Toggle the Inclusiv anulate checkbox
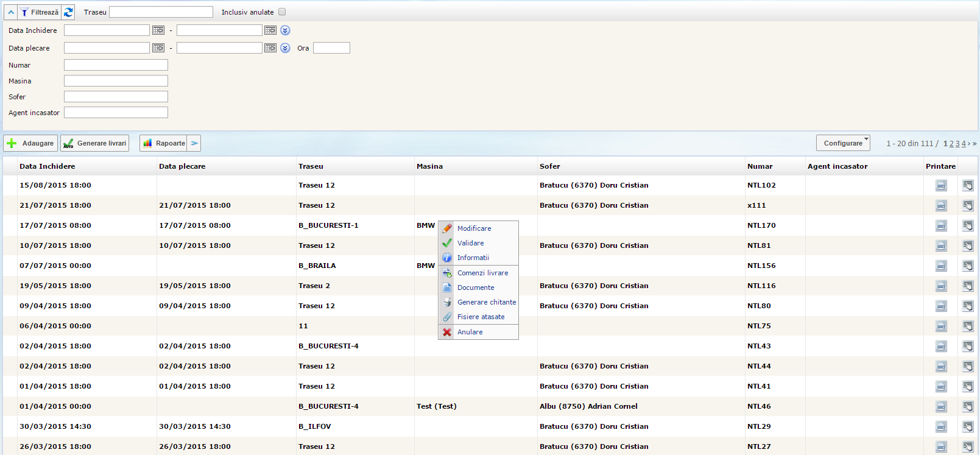 282,12
